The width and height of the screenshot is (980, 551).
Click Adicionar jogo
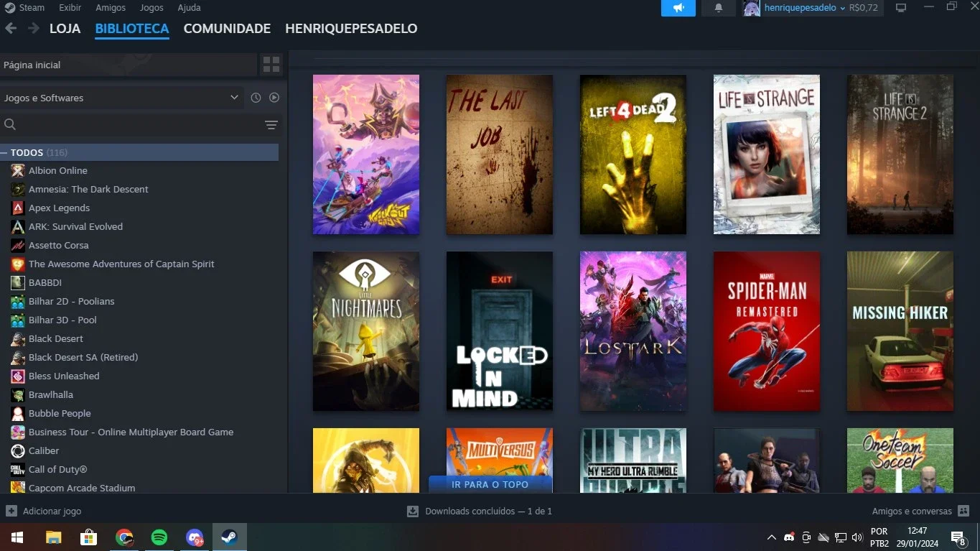pos(52,511)
